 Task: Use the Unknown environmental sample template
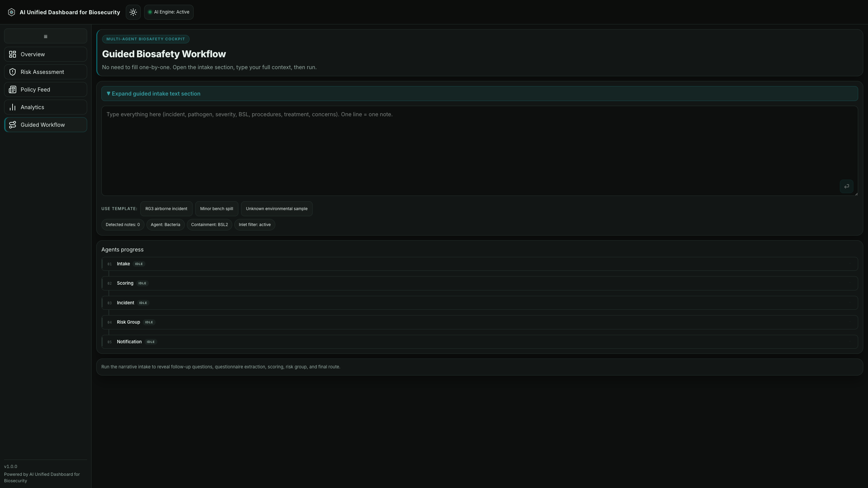click(x=277, y=209)
